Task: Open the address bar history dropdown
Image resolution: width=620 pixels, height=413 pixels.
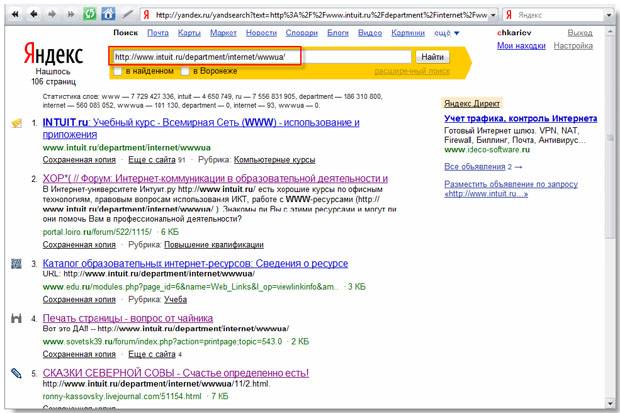Action: click(493, 15)
